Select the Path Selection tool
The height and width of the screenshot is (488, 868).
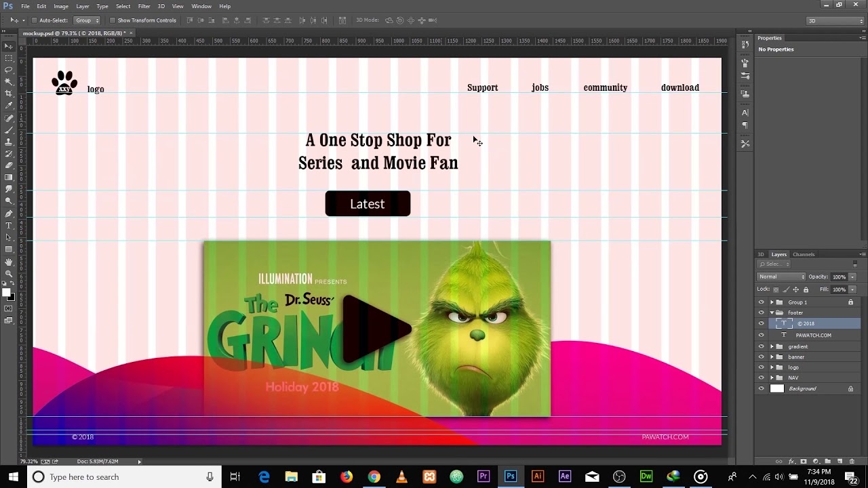click(8, 237)
